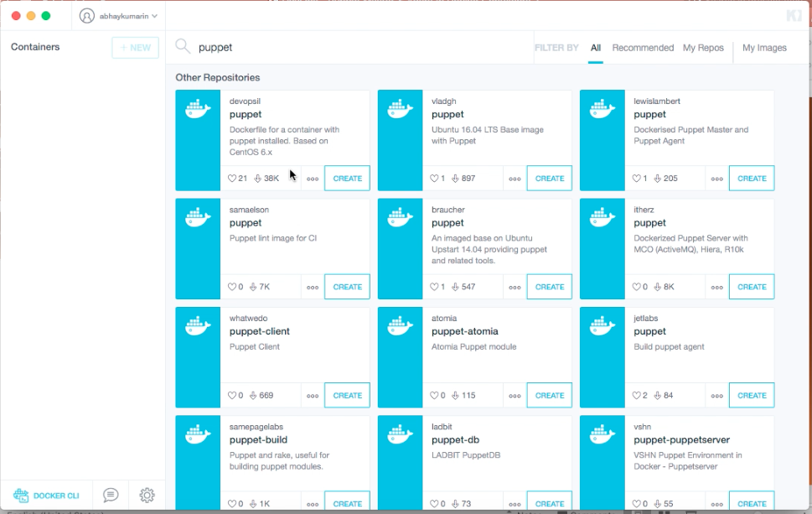The height and width of the screenshot is (514, 812).
Task: Open more options for jetlabs puppet
Action: pyautogui.click(x=716, y=396)
